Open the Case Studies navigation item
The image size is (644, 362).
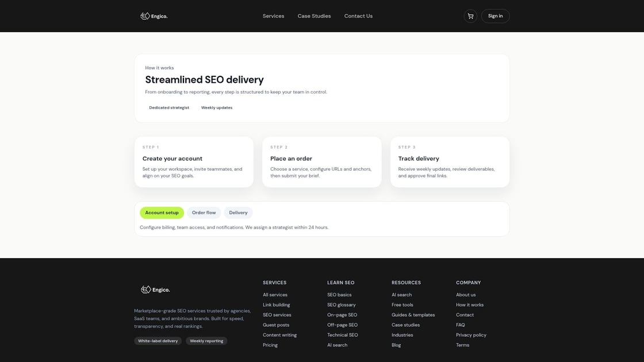[313, 16]
